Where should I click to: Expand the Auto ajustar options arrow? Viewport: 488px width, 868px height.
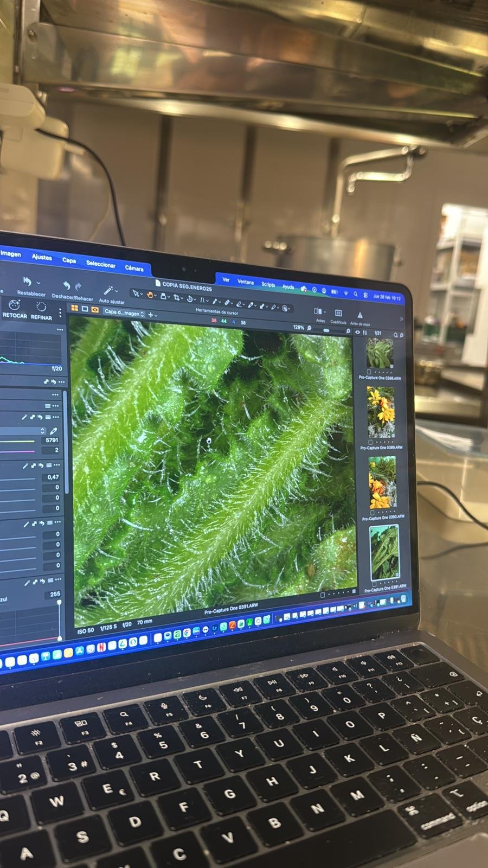117,291
